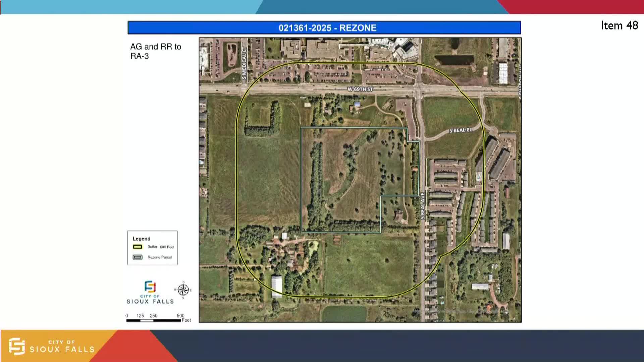Click the Item 48 label
This screenshot has height=362, width=644.
coord(619,26)
